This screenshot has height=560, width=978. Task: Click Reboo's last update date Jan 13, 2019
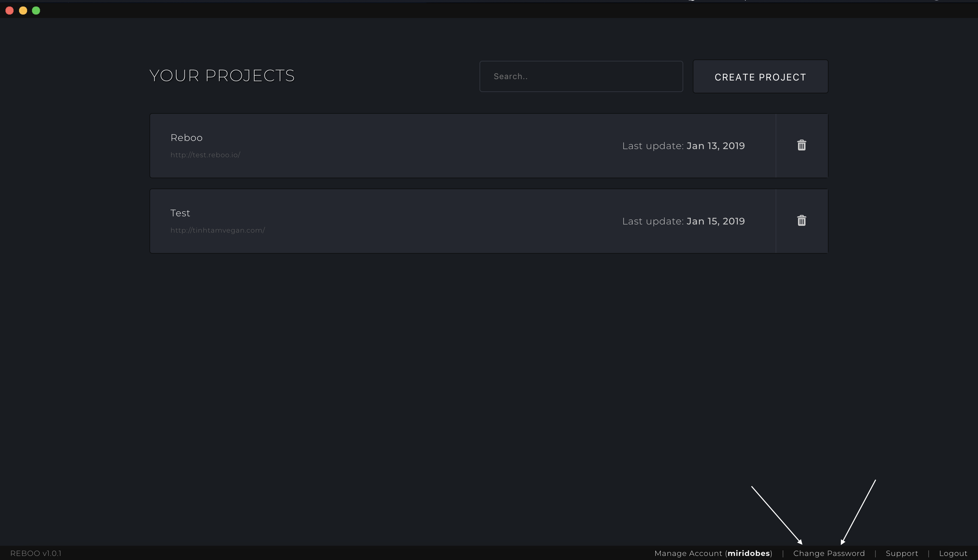point(715,146)
